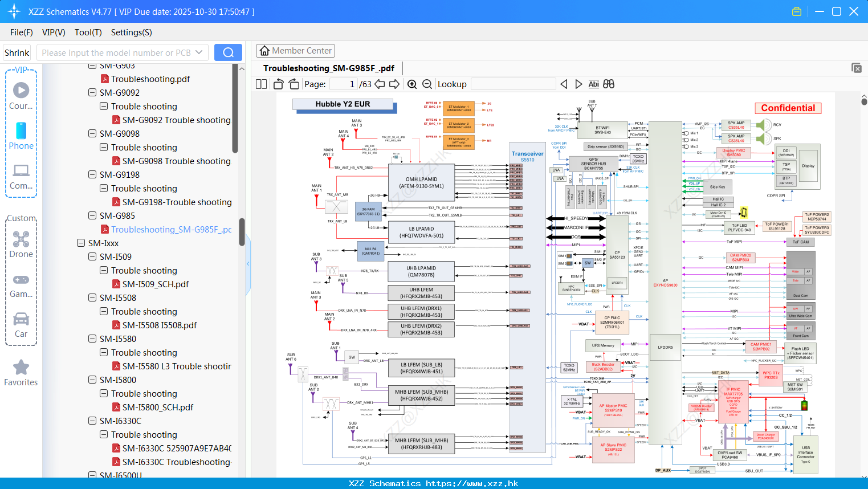This screenshot has height=489, width=868.
Task: Zoom out of the schematic
Action: [427, 84]
